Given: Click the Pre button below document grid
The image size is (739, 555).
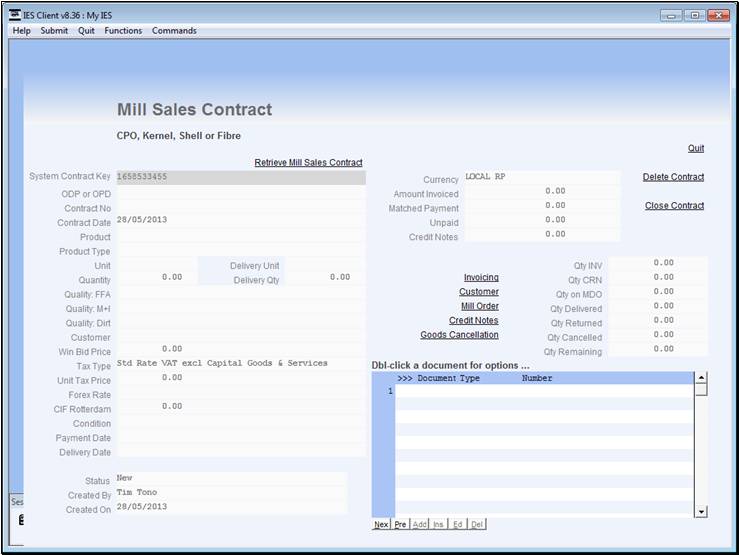Looking at the screenshot, I should coord(400,524).
